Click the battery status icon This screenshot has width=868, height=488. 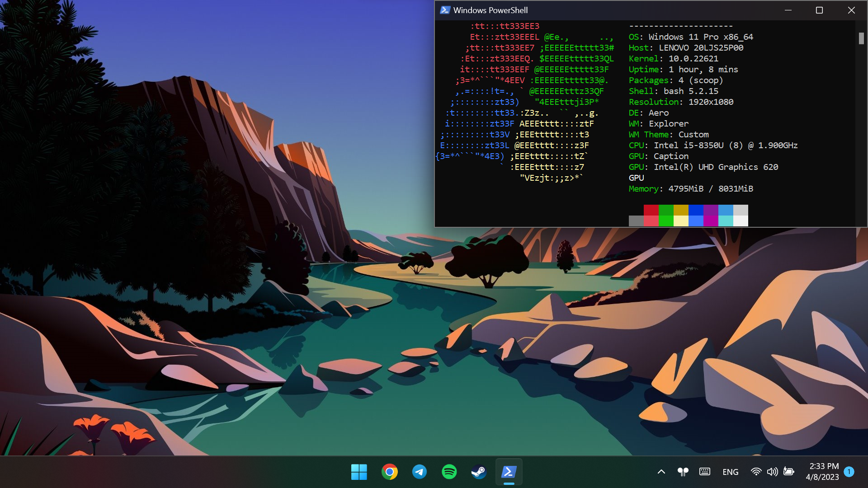pos(789,472)
